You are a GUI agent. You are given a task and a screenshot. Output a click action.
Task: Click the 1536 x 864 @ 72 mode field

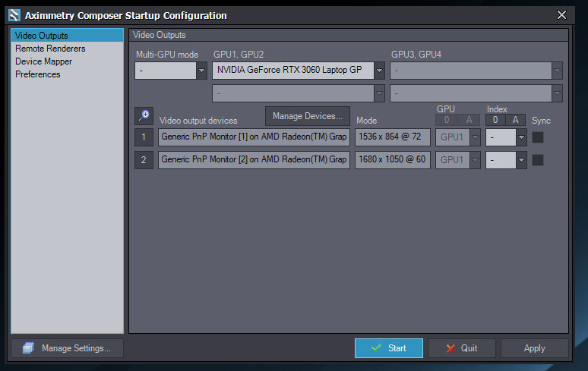click(x=393, y=137)
